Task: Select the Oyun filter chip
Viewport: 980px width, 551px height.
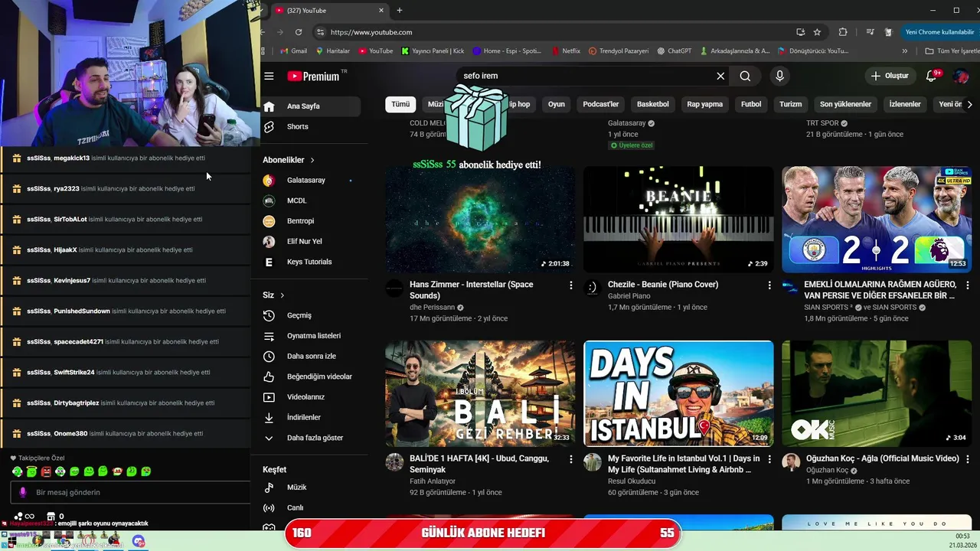Action: [557, 104]
